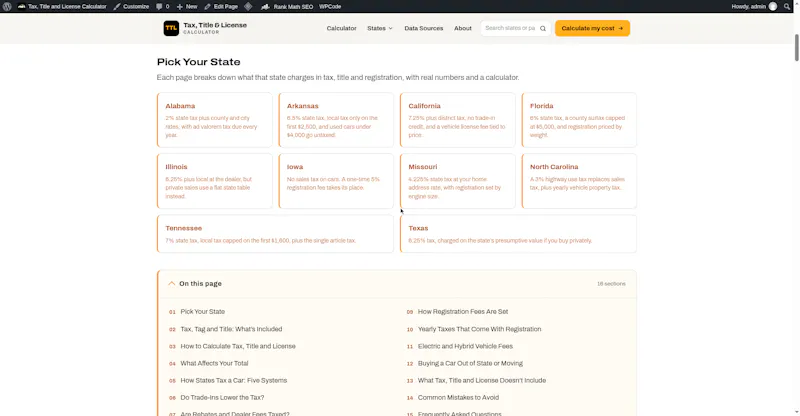800x416 pixels.
Task: Click the search magnifier in the site header
Action: pos(543,29)
